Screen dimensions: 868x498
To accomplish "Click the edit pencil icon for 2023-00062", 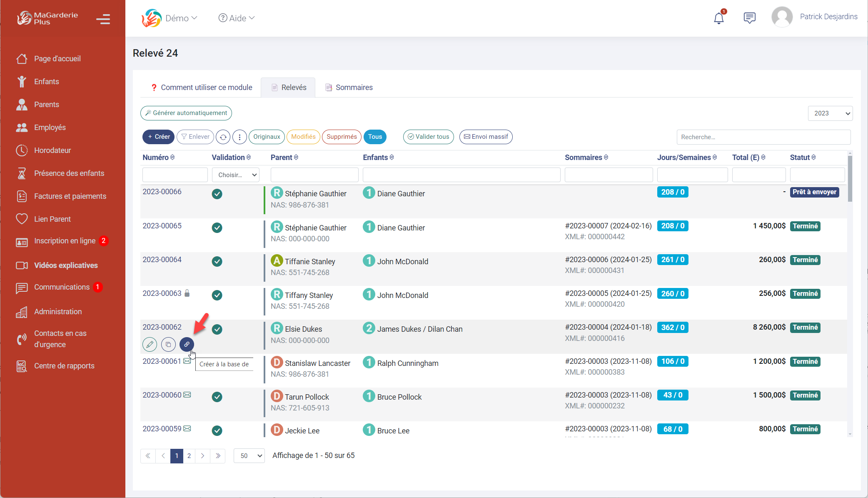I will tap(150, 344).
